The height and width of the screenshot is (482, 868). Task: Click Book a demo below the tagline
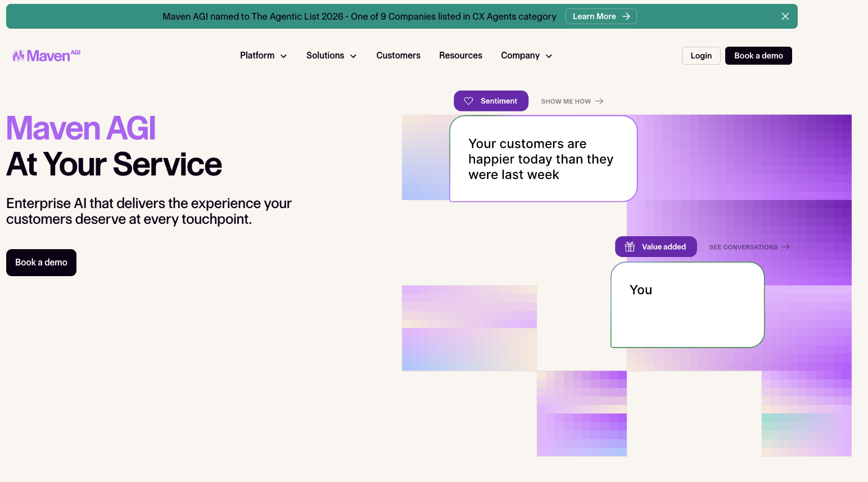tap(41, 263)
